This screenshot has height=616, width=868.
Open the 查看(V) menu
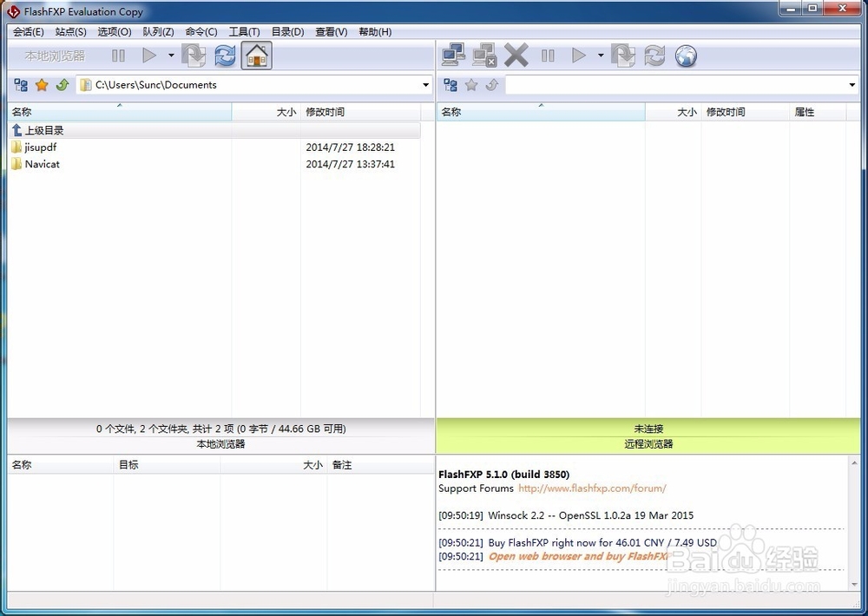(332, 31)
